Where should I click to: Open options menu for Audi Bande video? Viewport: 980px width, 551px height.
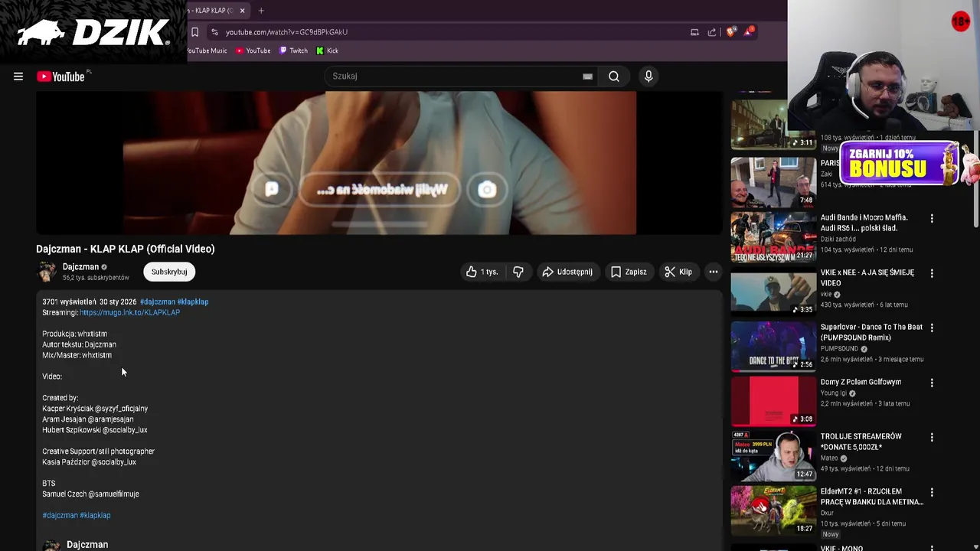[932, 219]
